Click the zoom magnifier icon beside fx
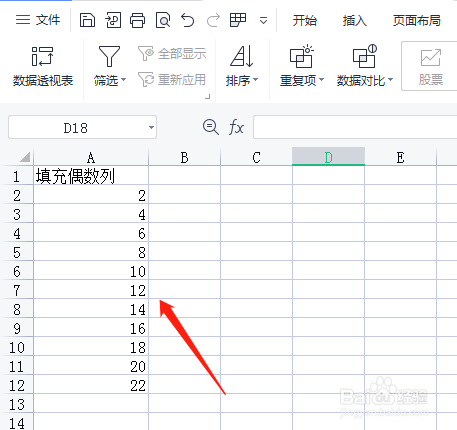The image size is (457, 430). click(211, 127)
